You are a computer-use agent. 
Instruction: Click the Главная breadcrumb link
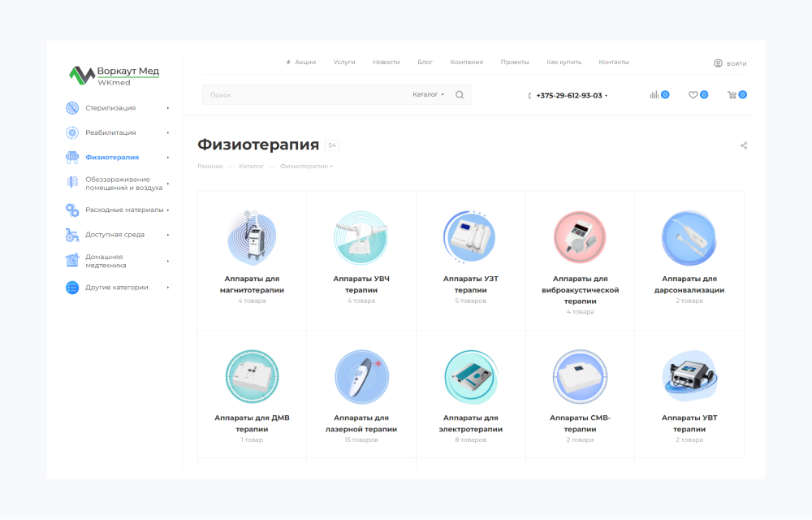coord(209,167)
